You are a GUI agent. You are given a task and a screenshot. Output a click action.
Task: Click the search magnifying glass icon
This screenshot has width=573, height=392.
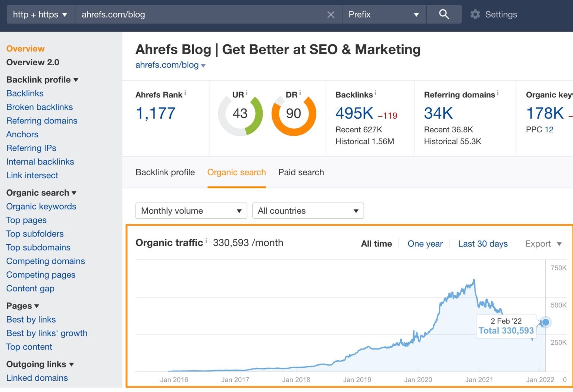tap(444, 14)
